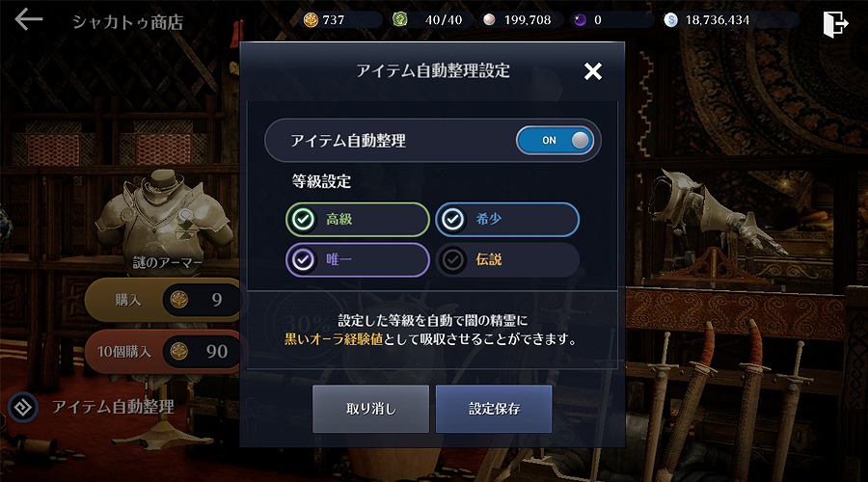Select the white pearl currency icon
The width and height of the screenshot is (868, 482).
(x=489, y=20)
